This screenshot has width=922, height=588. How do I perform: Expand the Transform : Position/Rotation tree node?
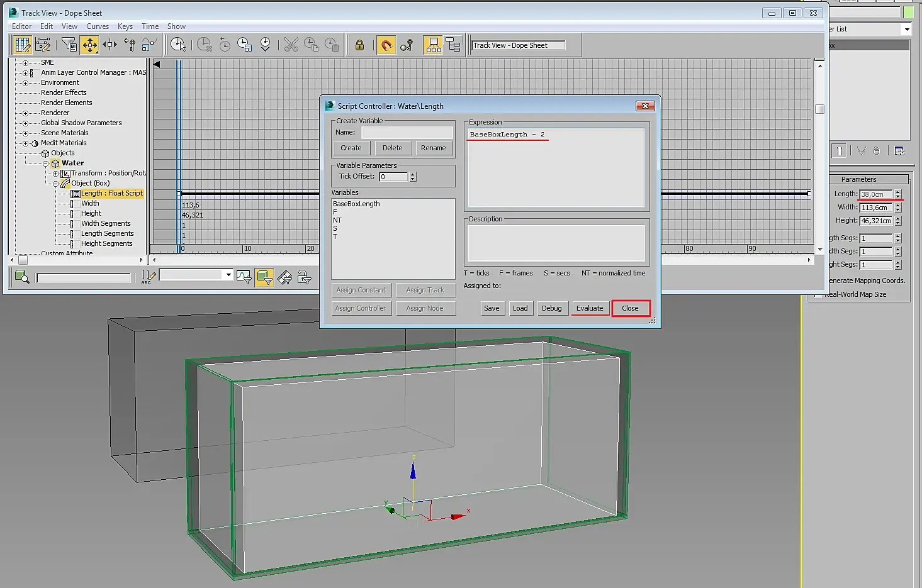tap(55, 174)
